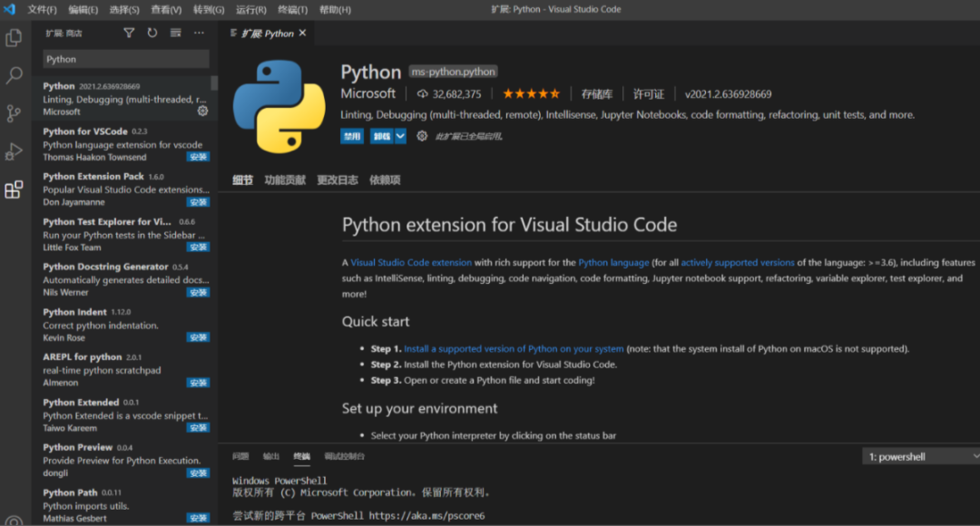Click the five-star rating
This screenshot has width=980, height=526.
click(531, 93)
